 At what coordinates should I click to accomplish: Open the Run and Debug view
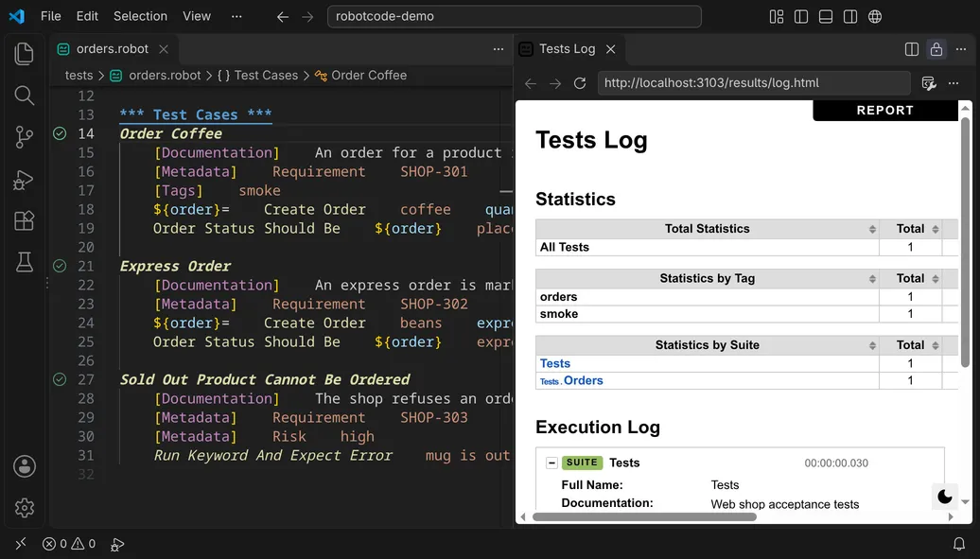tap(24, 180)
